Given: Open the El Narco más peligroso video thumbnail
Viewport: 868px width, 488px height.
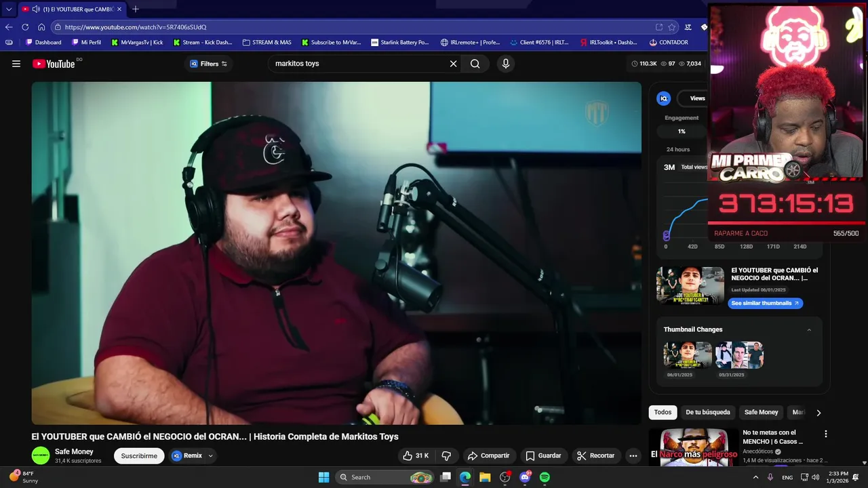Looking at the screenshot, I should [x=694, y=447].
